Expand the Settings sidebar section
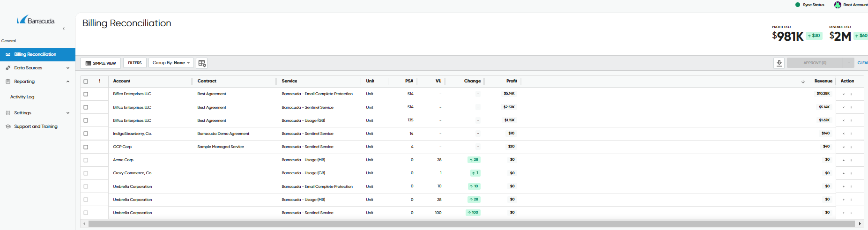Screen dimensions: 868x230 click(x=68, y=113)
